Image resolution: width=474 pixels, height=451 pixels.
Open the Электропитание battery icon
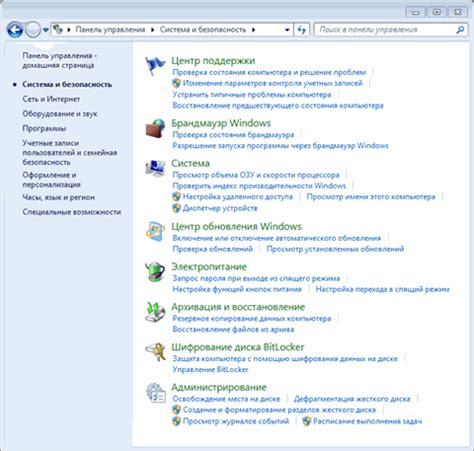pos(155,272)
